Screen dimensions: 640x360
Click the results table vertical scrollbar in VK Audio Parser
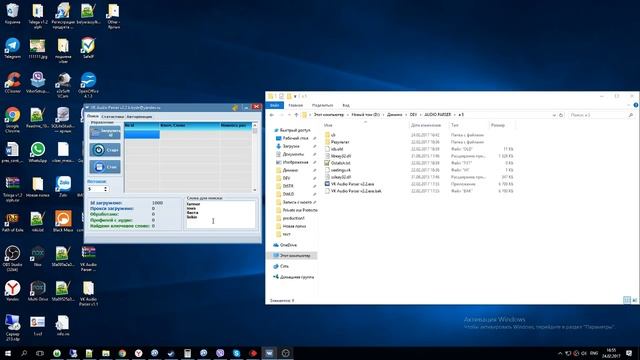(x=255, y=157)
